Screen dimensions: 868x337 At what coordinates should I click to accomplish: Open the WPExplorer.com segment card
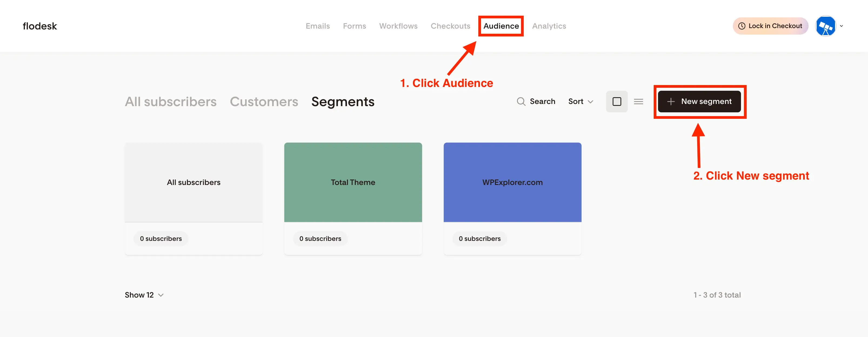click(512, 182)
